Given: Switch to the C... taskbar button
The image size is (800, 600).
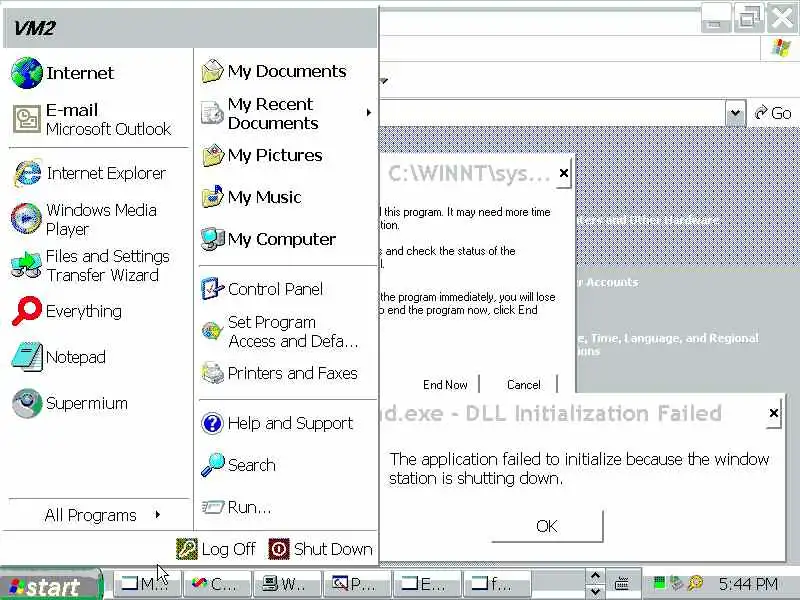Looking at the screenshot, I should [216, 583].
